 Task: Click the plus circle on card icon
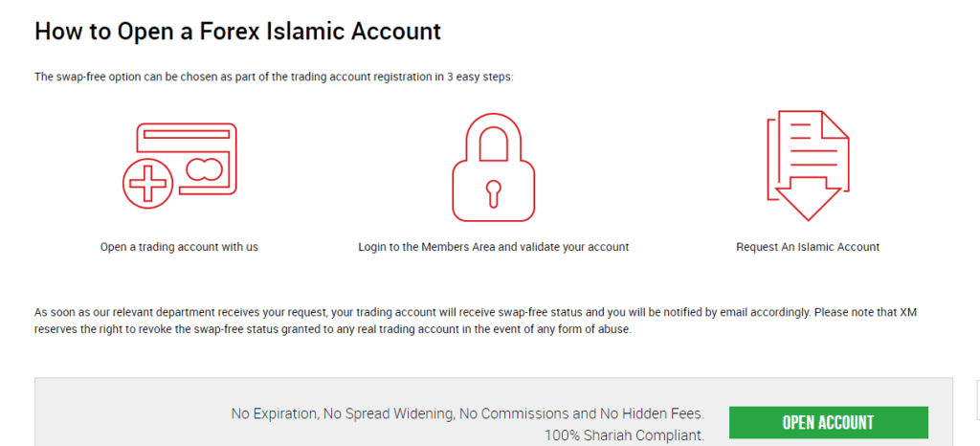(148, 181)
